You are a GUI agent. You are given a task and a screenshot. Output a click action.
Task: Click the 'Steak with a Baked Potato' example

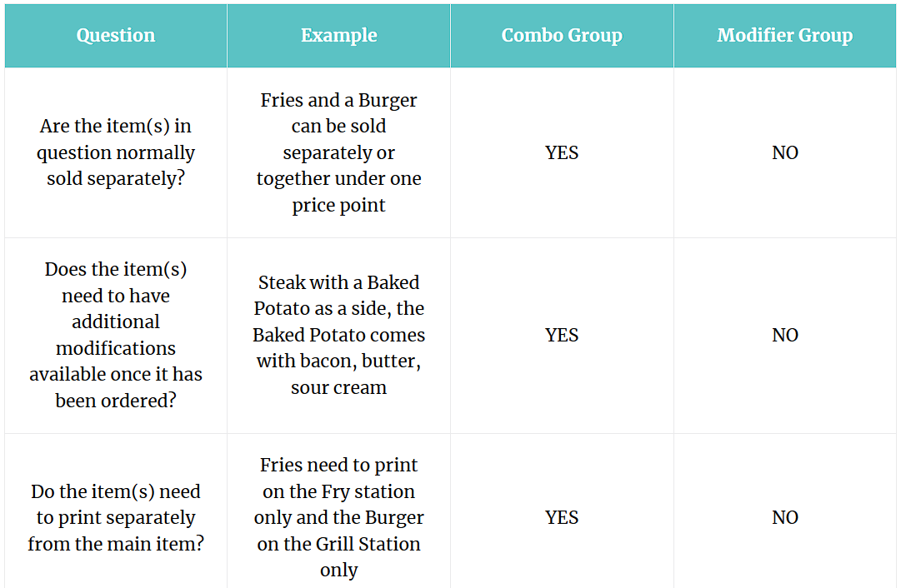click(338, 335)
